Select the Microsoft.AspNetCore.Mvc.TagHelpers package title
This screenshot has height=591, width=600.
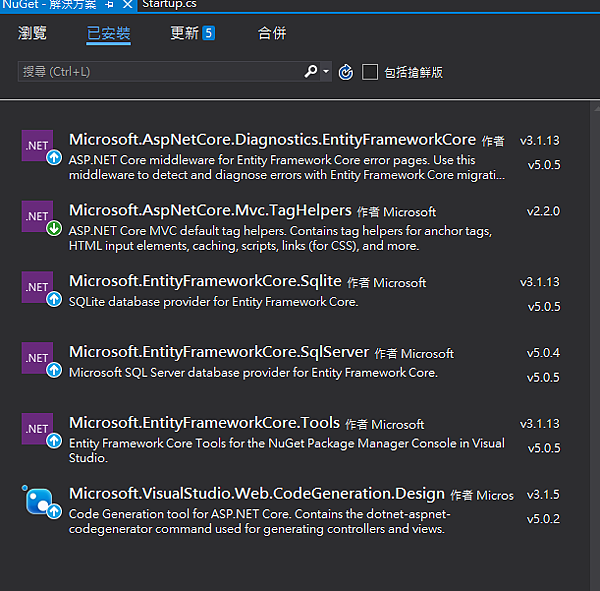[x=210, y=211]
